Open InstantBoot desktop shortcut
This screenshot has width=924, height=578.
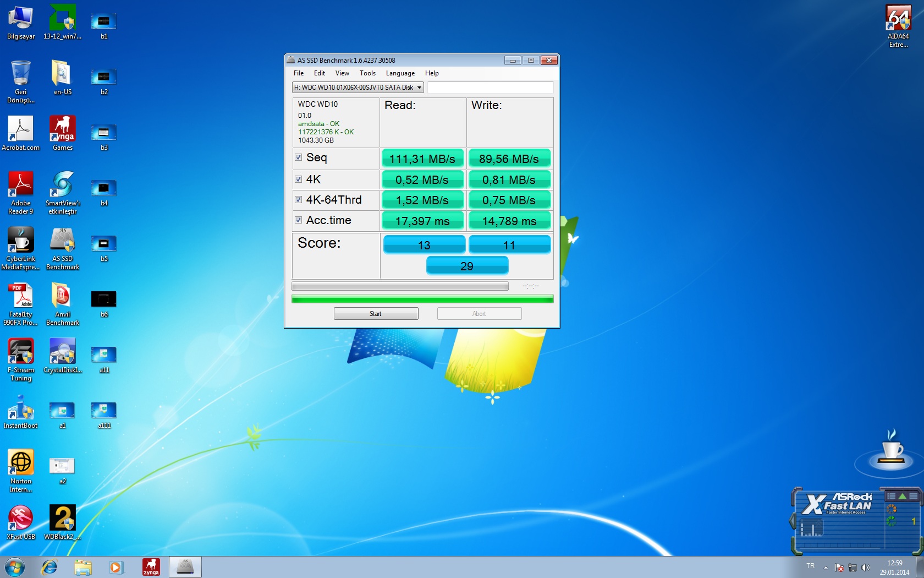pyautogui.click(x=21, y=408)
